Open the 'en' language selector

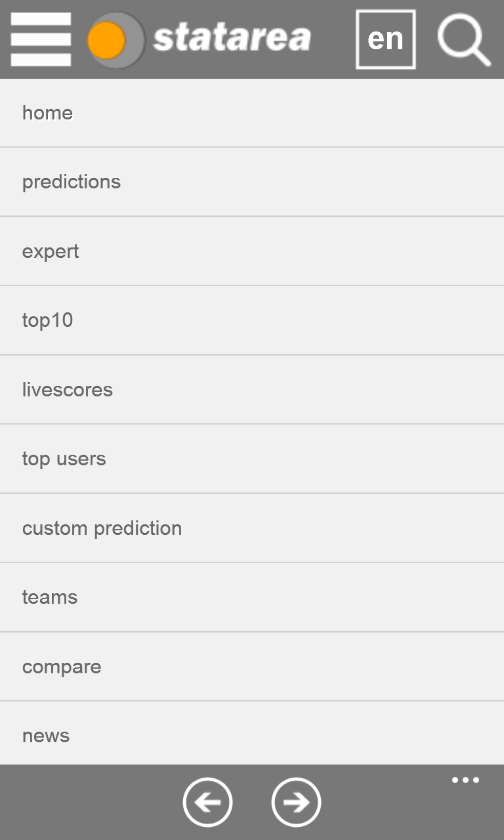pyautogui.click(x=385, y=39)
